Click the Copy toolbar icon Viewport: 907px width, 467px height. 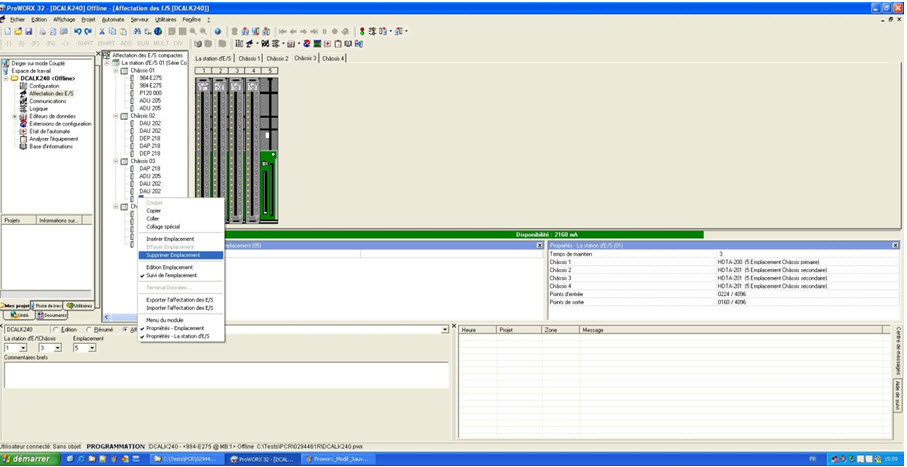[112, 31]
